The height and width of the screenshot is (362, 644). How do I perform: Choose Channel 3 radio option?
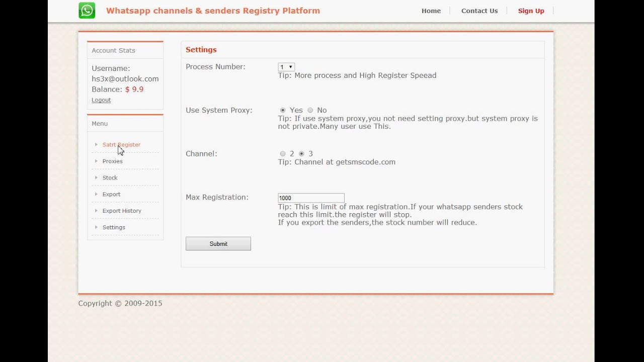point(301,154)
